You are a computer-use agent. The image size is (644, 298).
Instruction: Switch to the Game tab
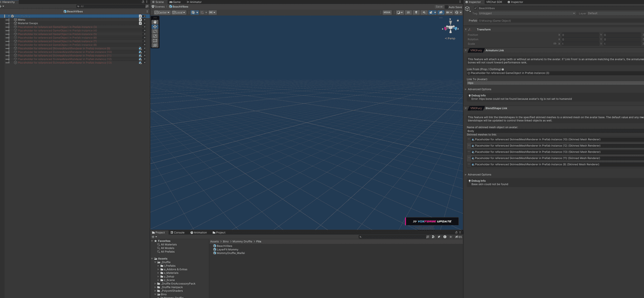click(x=175, y=2)
